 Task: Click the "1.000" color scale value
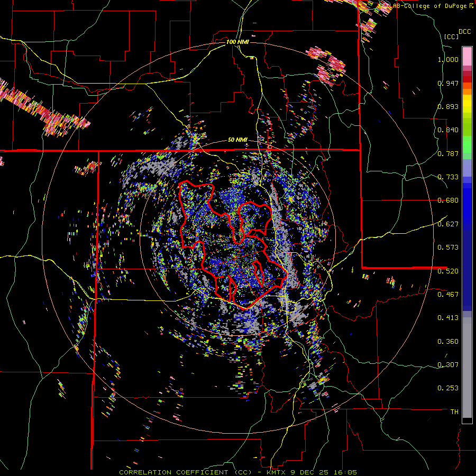click(x=448, y=59)
